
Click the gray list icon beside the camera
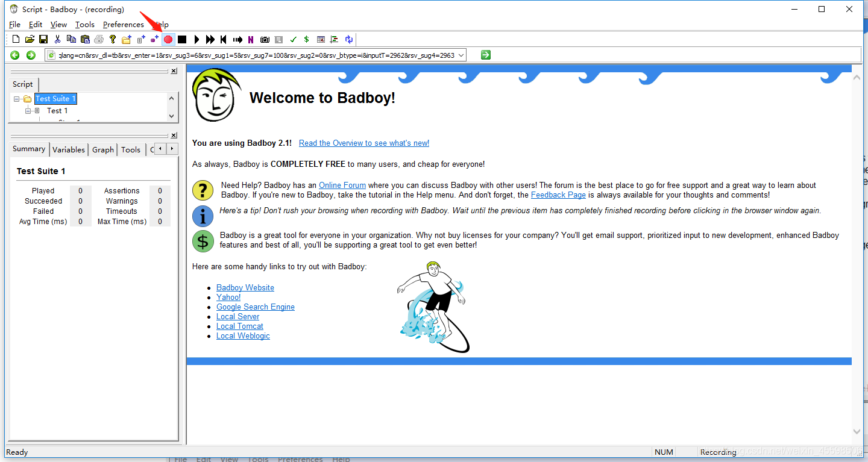[x=278, y=39]
